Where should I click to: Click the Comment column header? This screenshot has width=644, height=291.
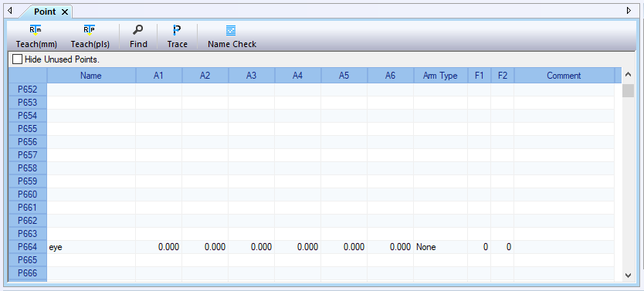click(x=564, y=76)
